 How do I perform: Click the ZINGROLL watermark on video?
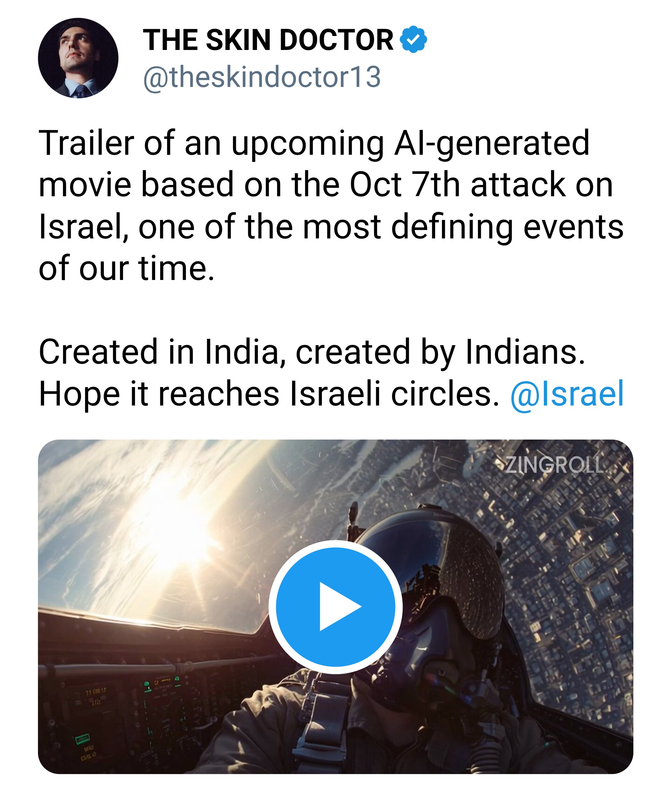pos(555,465)
